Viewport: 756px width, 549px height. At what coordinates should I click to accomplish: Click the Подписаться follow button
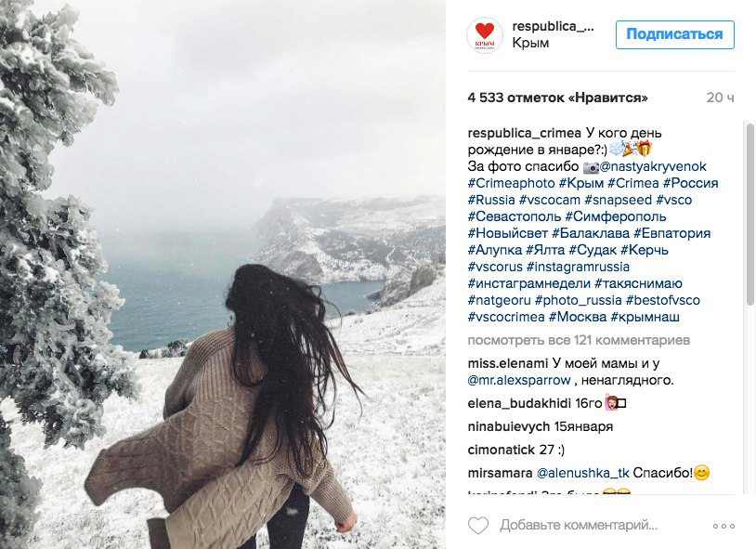point(674,34)
